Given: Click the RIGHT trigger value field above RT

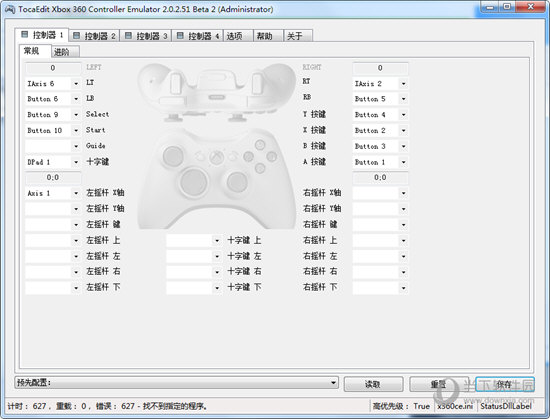Looking at the screenshot, I should click(x=380, y=68).
